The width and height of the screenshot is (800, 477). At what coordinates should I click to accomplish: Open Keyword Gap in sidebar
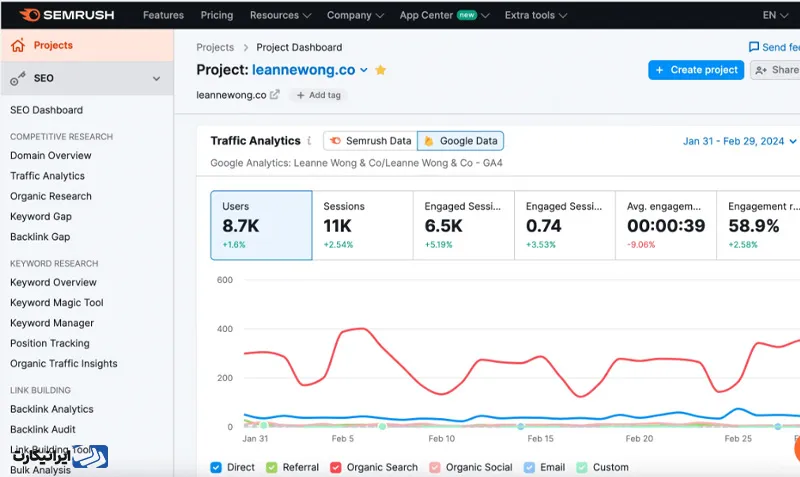click(41, 217)
